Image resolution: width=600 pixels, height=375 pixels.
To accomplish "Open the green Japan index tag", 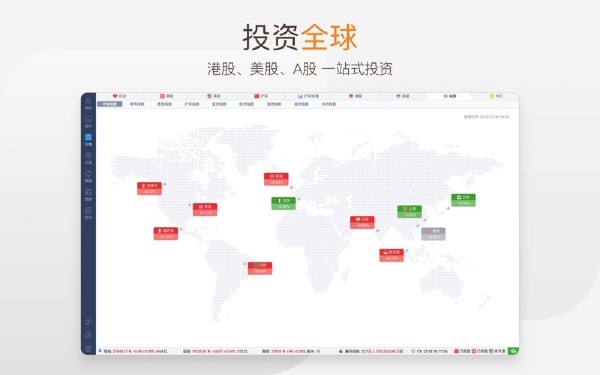I will click(463, 200).
